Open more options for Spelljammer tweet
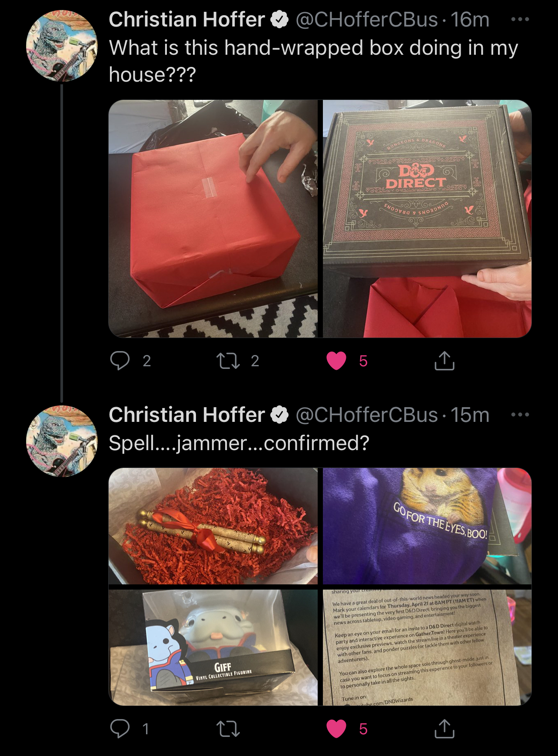This screenshot has width=558, height=756. click(520, 414)
